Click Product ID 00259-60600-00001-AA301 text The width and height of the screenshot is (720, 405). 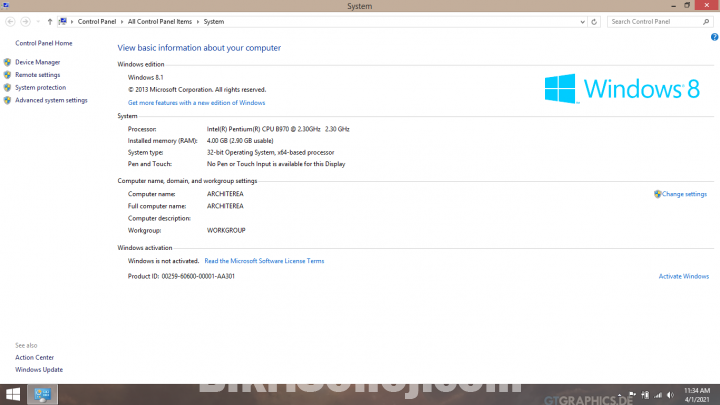click(x=181, y=276)
